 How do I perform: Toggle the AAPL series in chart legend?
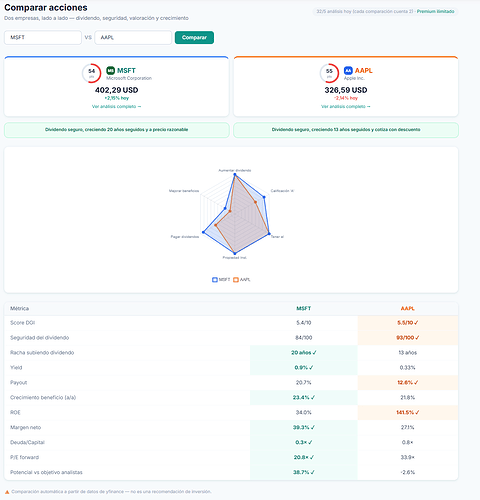tap(242, 280)
